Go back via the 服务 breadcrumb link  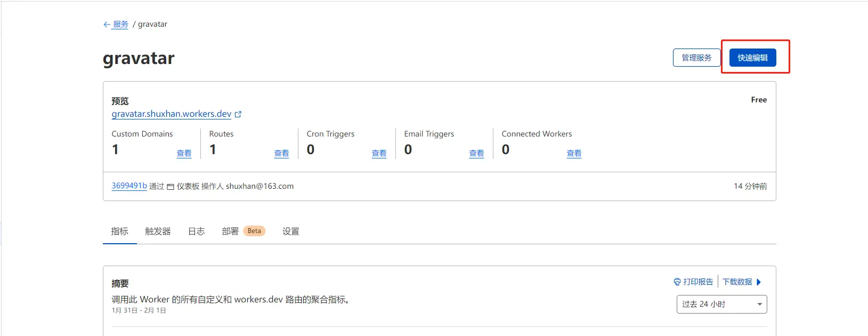(x=120, y=25)
